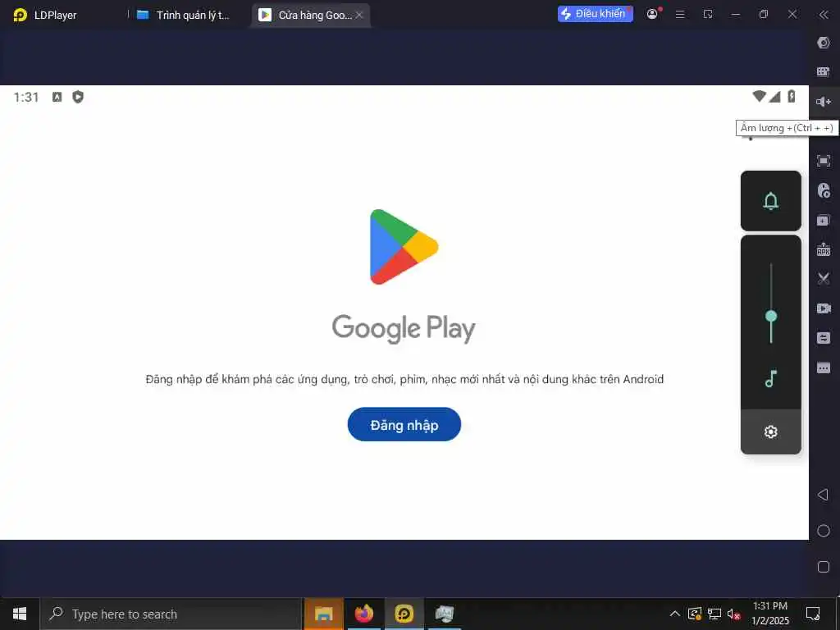The image size is (840, 630).
Task: Click the Android shield status icon
Action: coord(78,97)
